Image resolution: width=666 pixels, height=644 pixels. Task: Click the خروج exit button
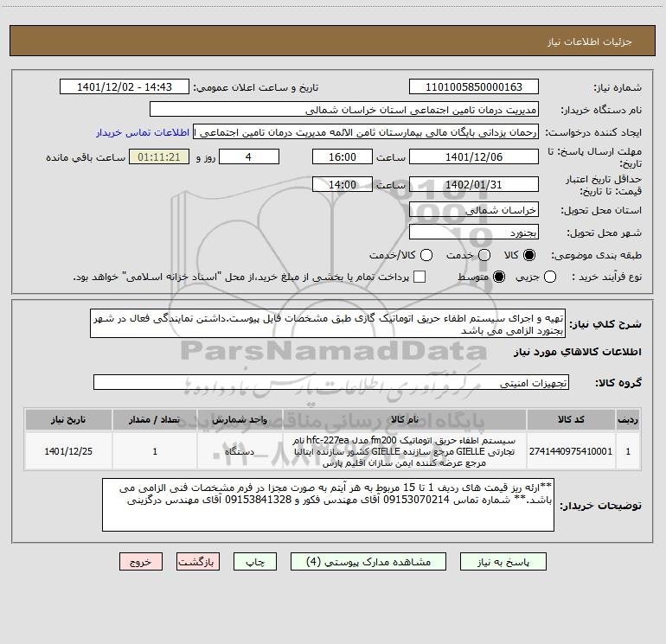(x=141, y=562)
